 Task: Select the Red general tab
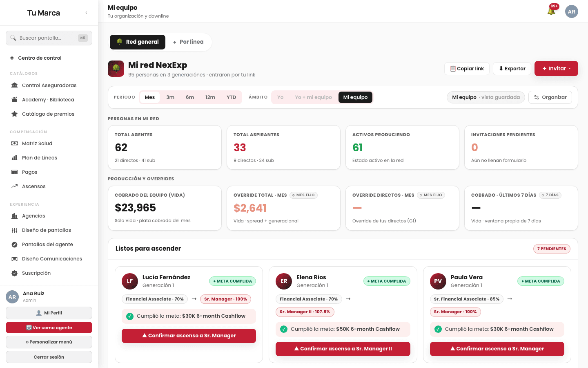138,42
